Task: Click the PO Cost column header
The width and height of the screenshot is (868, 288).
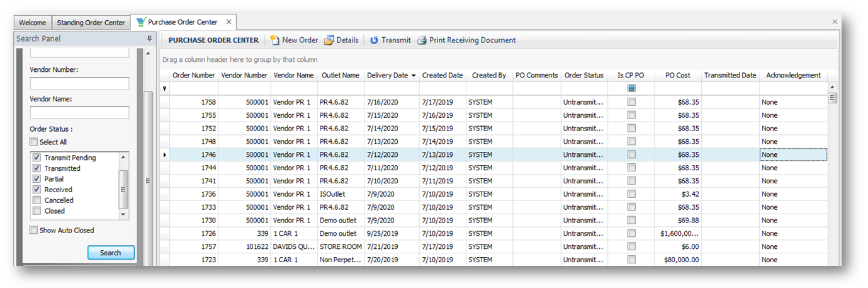Action: click(677, 76)
